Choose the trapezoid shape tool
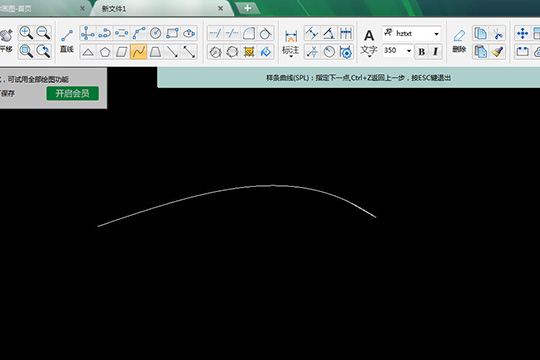This screenshot has width=540, height=360. (155, 52)
